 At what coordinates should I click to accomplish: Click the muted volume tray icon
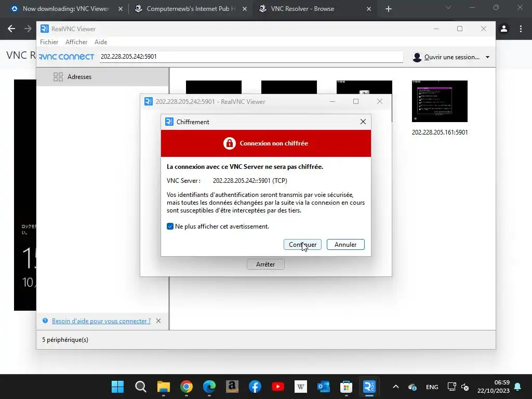pyautogui.click(x=465, y=387)
